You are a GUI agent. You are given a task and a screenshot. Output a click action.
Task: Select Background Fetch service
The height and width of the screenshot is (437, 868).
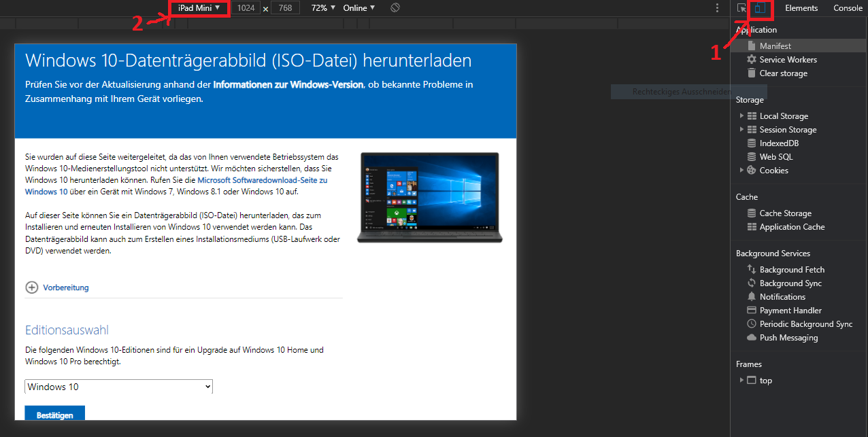point(792,270)
